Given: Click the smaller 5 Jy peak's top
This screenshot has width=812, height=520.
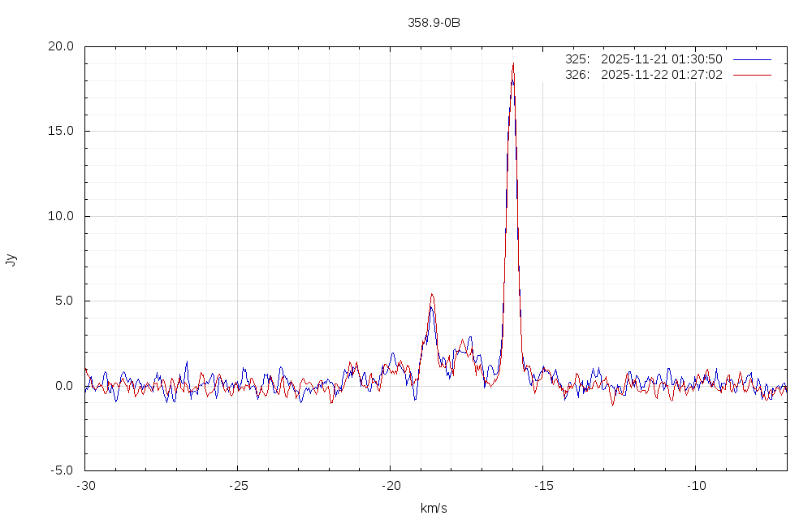Looking at the screenshot, I should [x=432, y=295].
